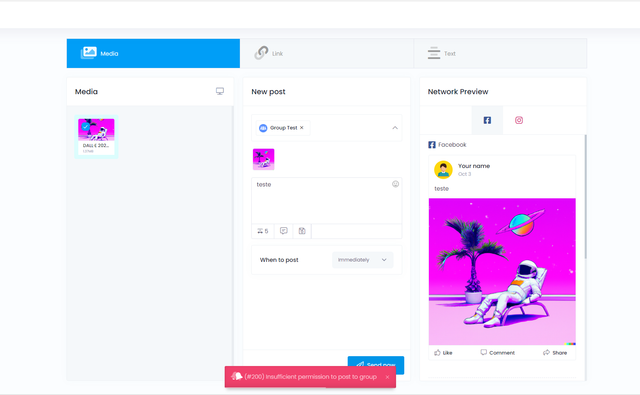Viewport: 640px width, 395px height.
Task: Show the Instagram network preview tab
Action: click(519, 120)
